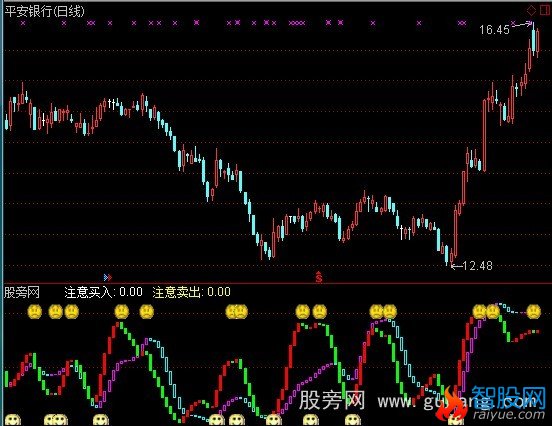552x426 pixels.
Task: Click the chart title 平安银行(日线)
Action: [x=45, y=11]
